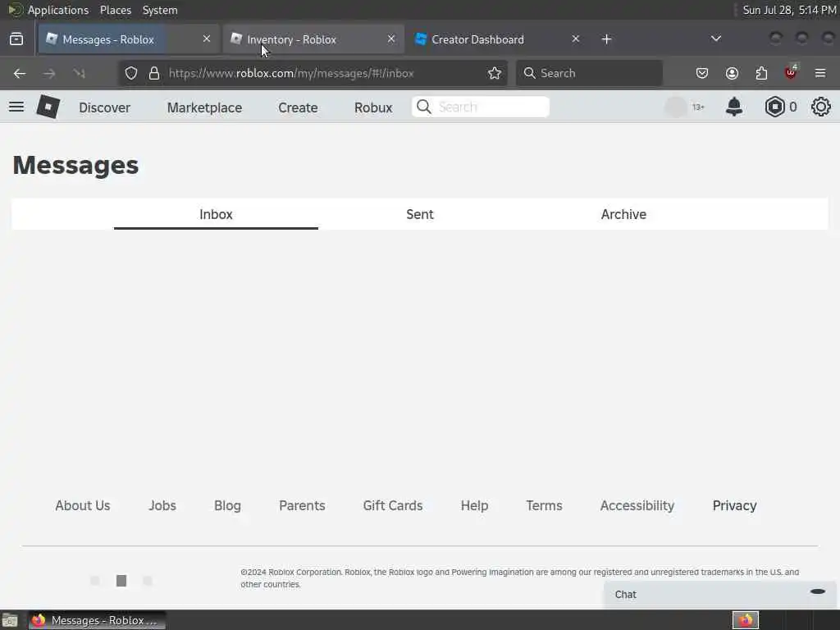Open the Firefox application menu
Viewport: 840px width, 630px height.
(x=820, y=73)
